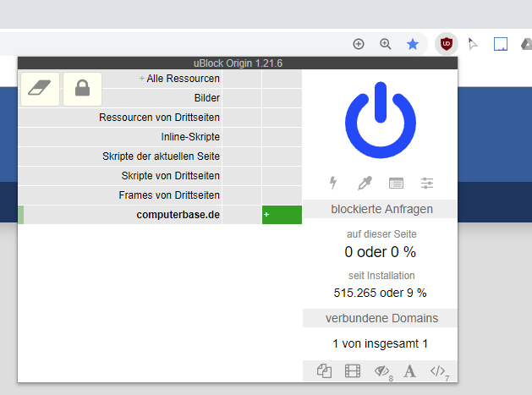Click Skripte von Drittseiten row
Image resolution: width=532 pixels, height=395 pixels.
(120, 176)
